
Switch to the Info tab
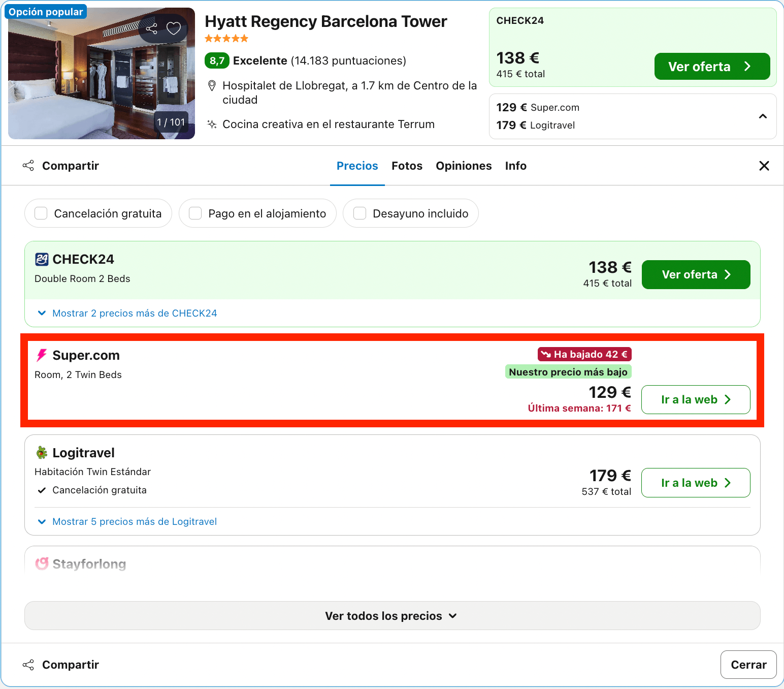coord(516,166)
